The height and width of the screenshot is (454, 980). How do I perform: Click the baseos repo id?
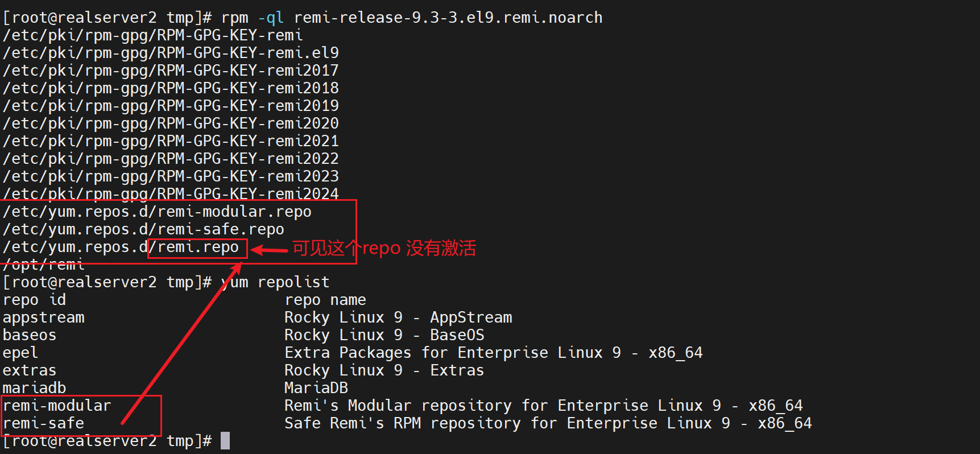[x=30, y=335]
